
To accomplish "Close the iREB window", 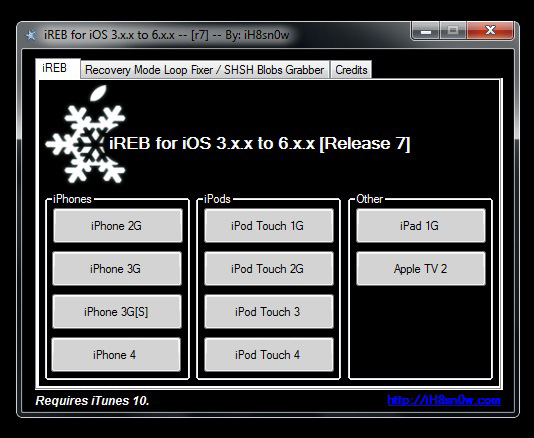I will coord(490,31).
